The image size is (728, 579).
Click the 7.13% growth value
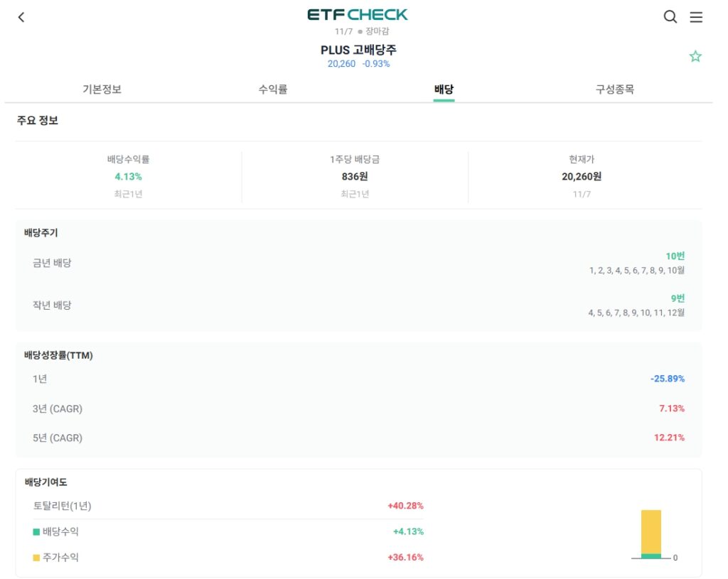click(672, 408)
